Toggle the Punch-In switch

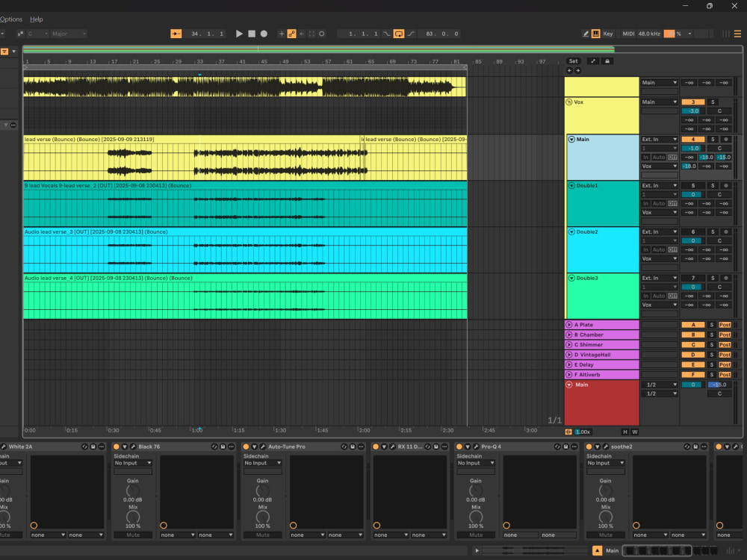[x=386, y=34]
